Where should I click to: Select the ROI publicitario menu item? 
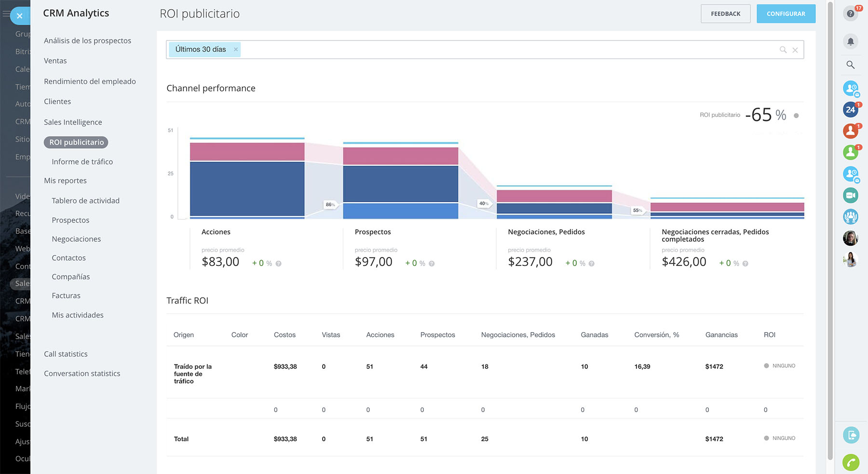pos(76,142)
